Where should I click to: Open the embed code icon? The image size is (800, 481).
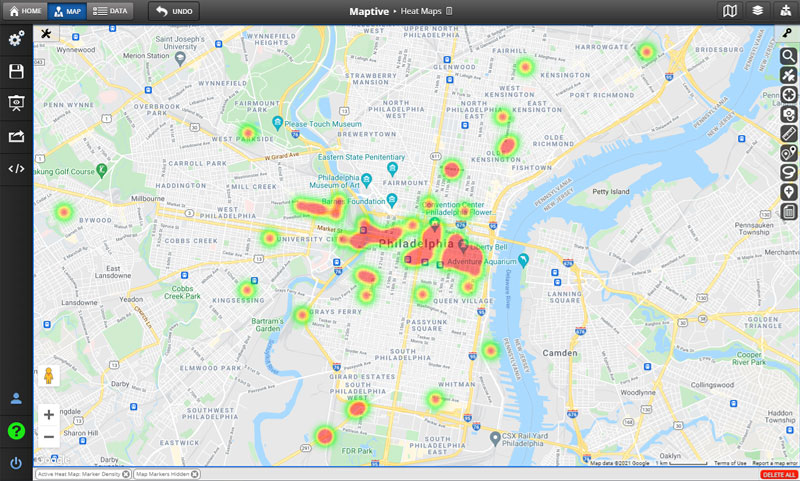click(x=16, y=168)
